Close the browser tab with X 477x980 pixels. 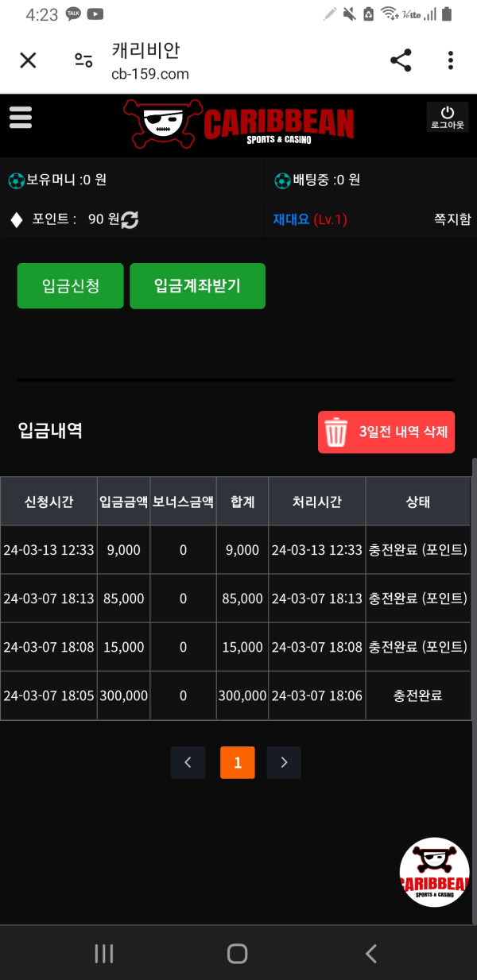[28, 60]
